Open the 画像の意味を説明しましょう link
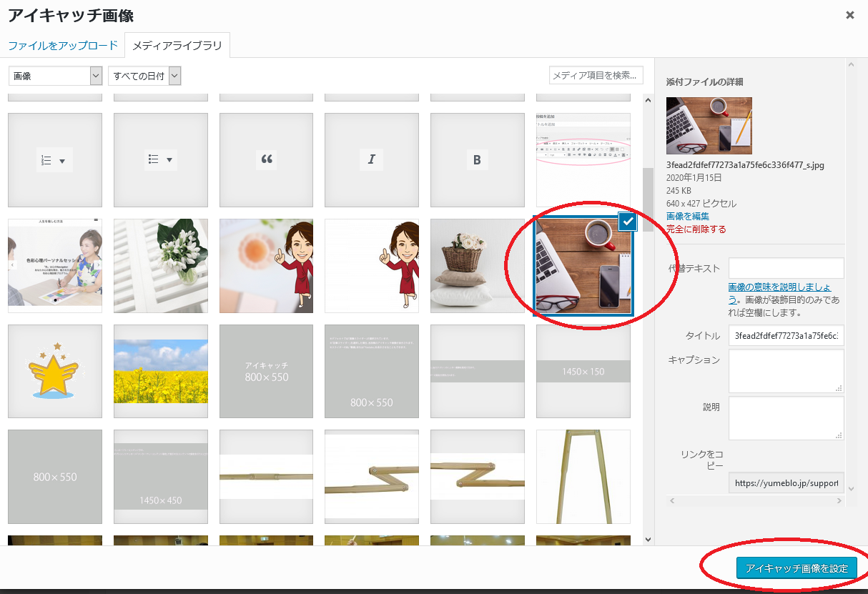 (779, 293)
